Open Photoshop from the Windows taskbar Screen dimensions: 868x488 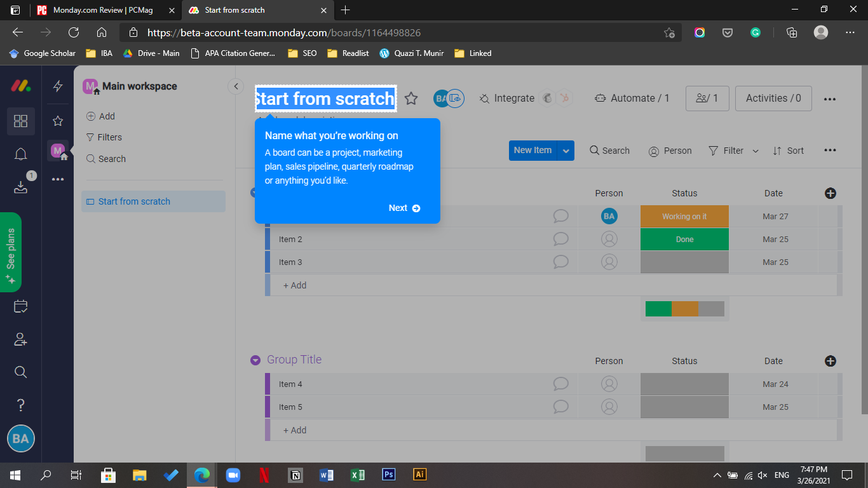click(x=389, y=475)
